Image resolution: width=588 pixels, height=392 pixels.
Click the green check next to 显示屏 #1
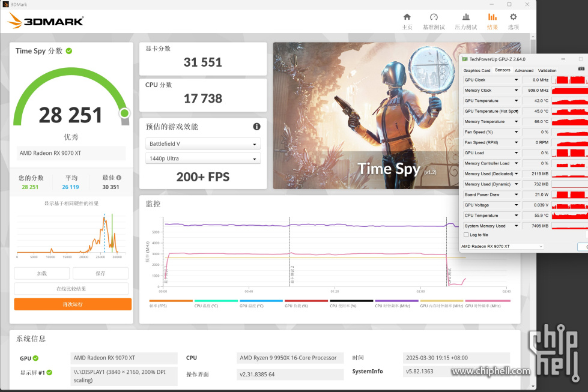49,373
